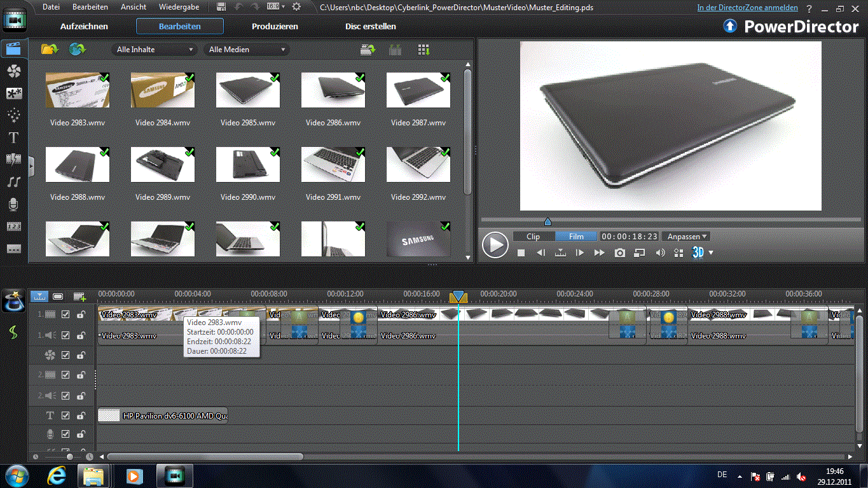Screen dimensions: 868x488
Task: Take a snapshot with the camera icon
Action: (x=619, y=253)
